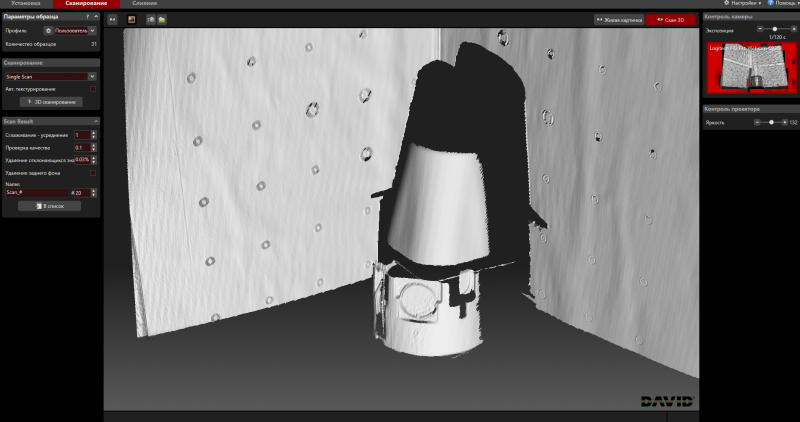Viewport: 800px width, 422px height.
Task: Click the Яркость brightness slider handle
Action: click(x=771, y=122)
